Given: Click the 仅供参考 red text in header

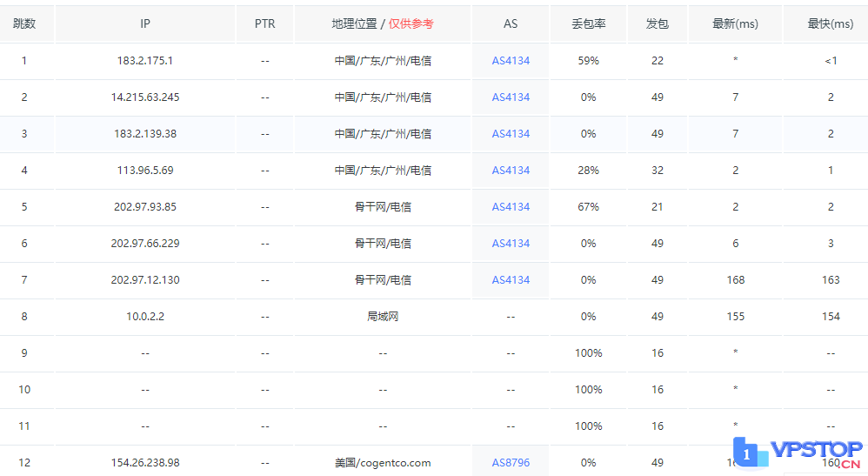Looking at the screenshot, I should click(411, 24).
